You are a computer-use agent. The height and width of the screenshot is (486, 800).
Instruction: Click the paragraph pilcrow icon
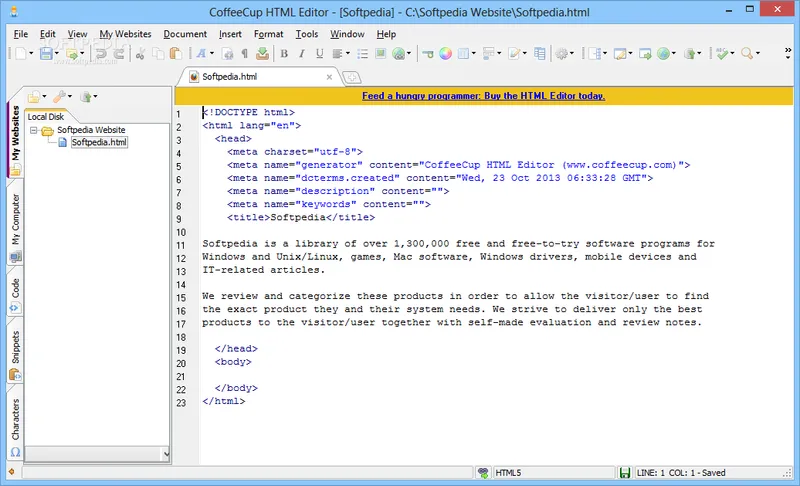pyautogui.click(x=244, y=53)
